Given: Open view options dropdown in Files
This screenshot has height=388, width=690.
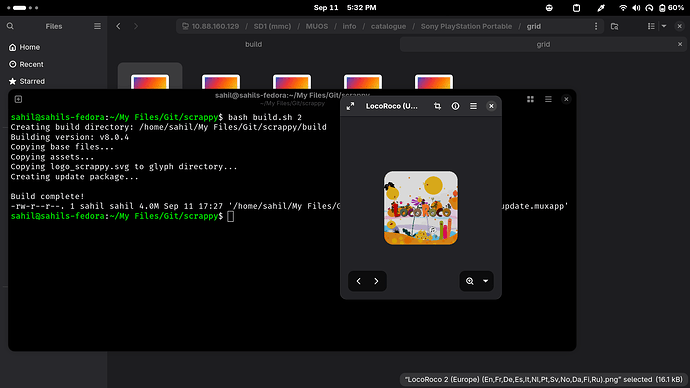Looking at the screenshot, I should point(664,26).
